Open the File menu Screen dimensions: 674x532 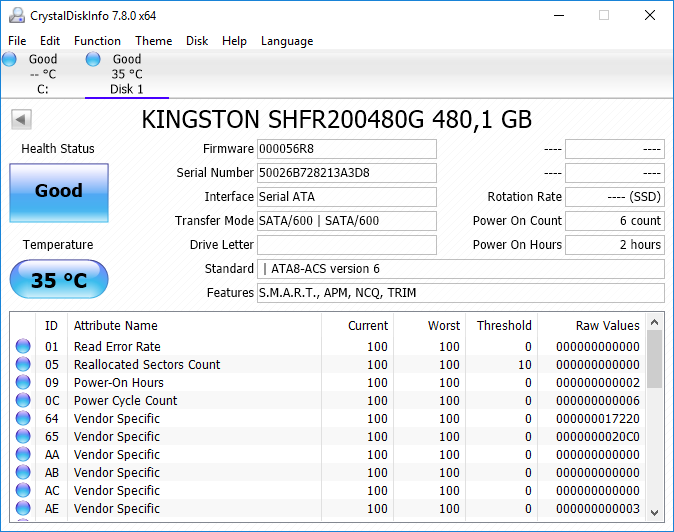[x=17, y=41]
